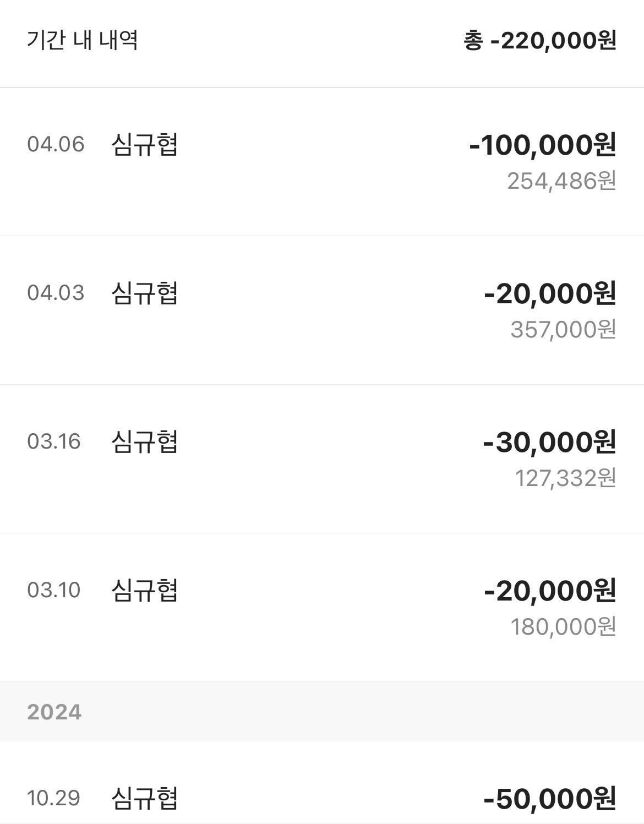Open the -50,000원 withdrawal entry

pyautogui.click(x=550, y=799)
